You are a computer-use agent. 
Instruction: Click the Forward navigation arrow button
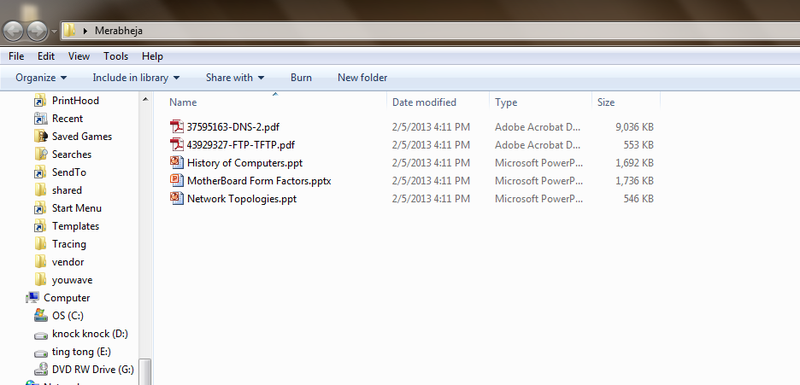tap(37, 31)
